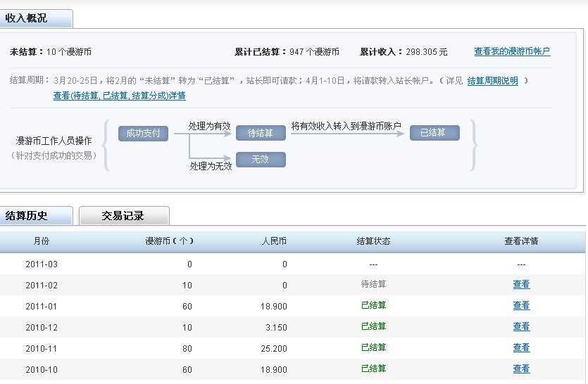
Task: View details for 2010-12 row
Action: 521,327
